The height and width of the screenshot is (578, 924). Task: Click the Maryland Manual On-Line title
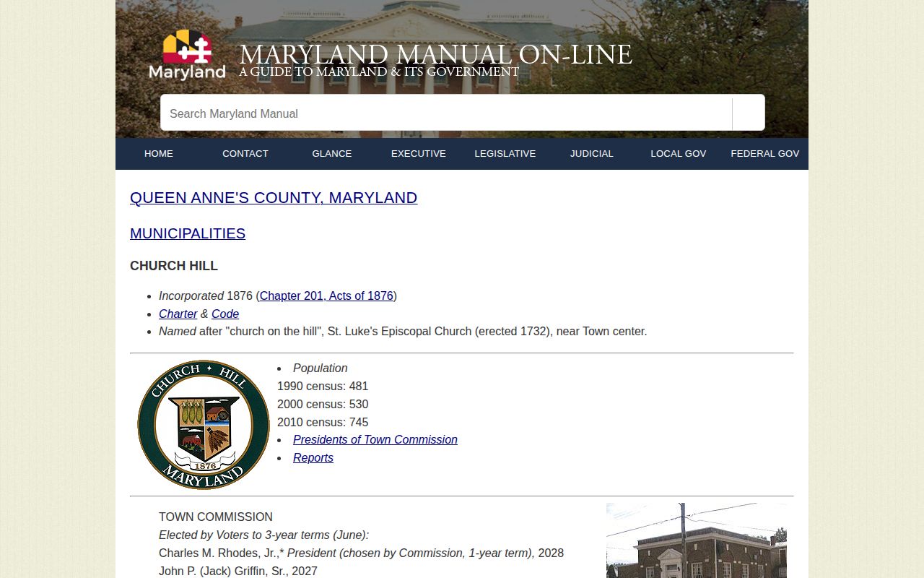(x=435, y=55)
